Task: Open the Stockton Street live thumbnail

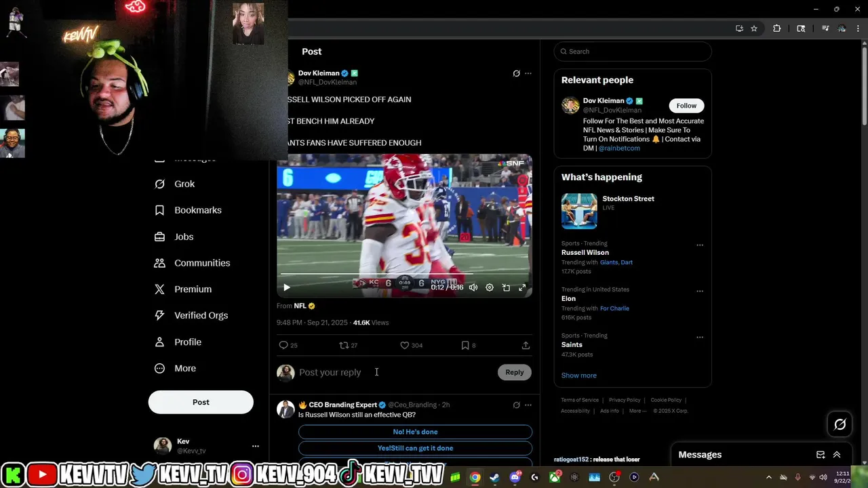Action: 579,211
